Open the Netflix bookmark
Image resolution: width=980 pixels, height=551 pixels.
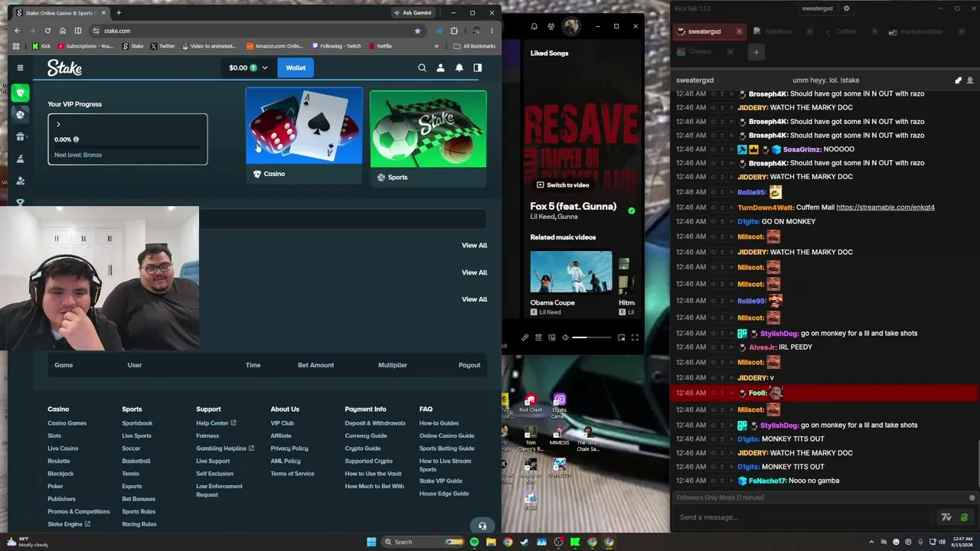(380, 46)
